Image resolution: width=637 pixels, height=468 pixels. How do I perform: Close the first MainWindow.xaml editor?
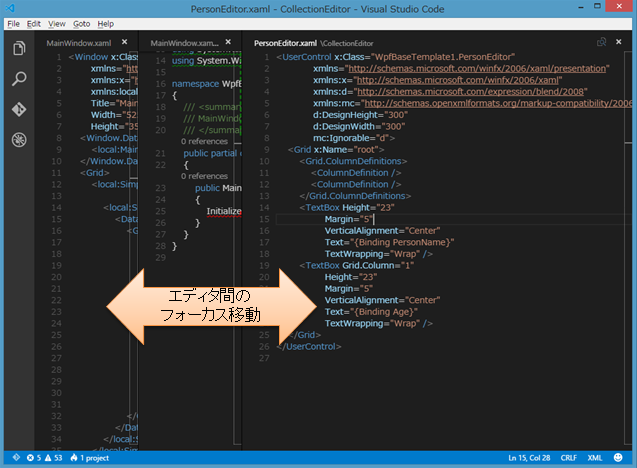(124, 42)
